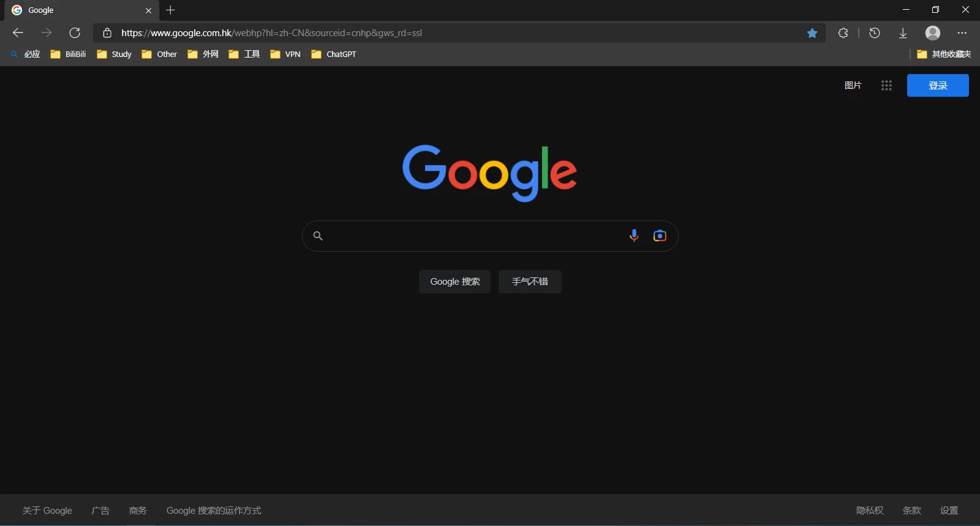The image size is (980, 526).
Task: Click the magnifier icon in search box
Action: pos(318,236)
